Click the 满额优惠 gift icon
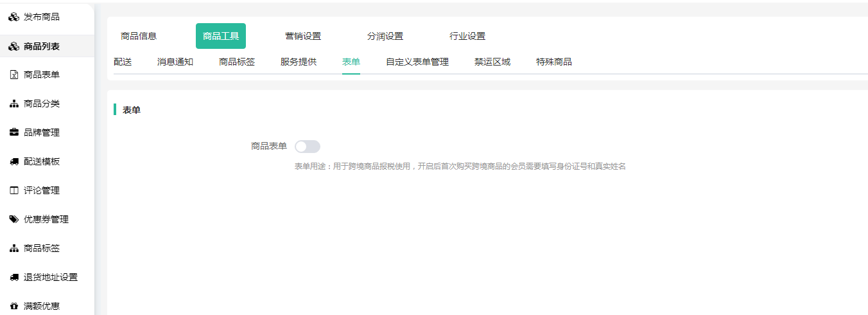This screenshot has width=868, height=315. (x=14, y=307)
